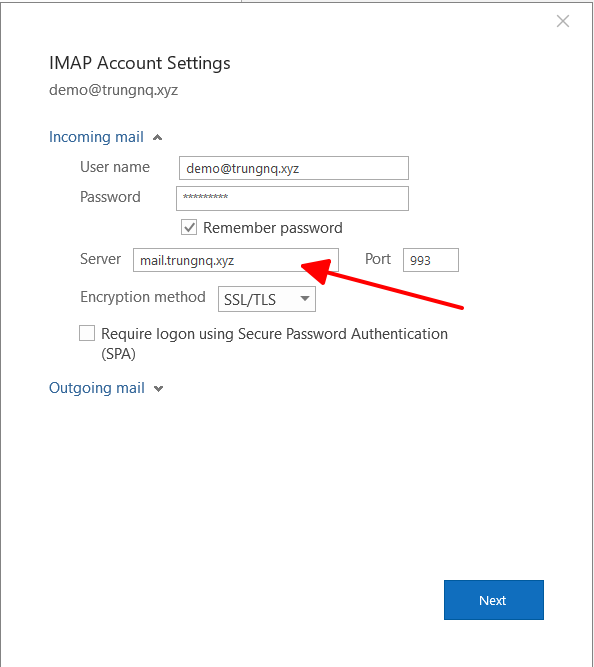594x667 pixels.
Task: Click the demo@trungnq.xyz account subtitle text
Action: pos(114,90)
